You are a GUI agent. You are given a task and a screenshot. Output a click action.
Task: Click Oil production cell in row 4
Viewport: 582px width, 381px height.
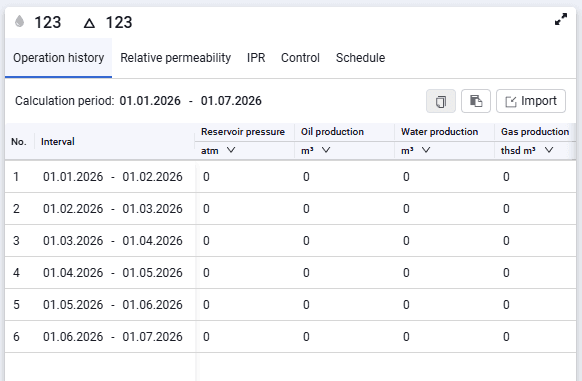point(344,273)
